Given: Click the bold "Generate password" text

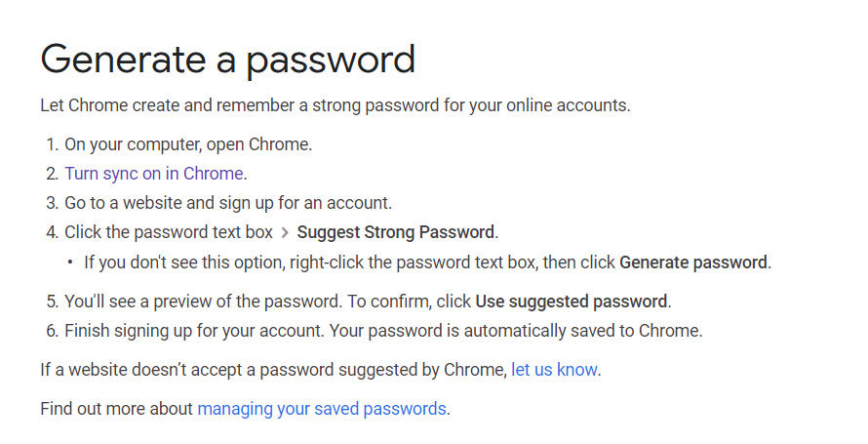Looking at the screenshot, I should pos(694,262).
